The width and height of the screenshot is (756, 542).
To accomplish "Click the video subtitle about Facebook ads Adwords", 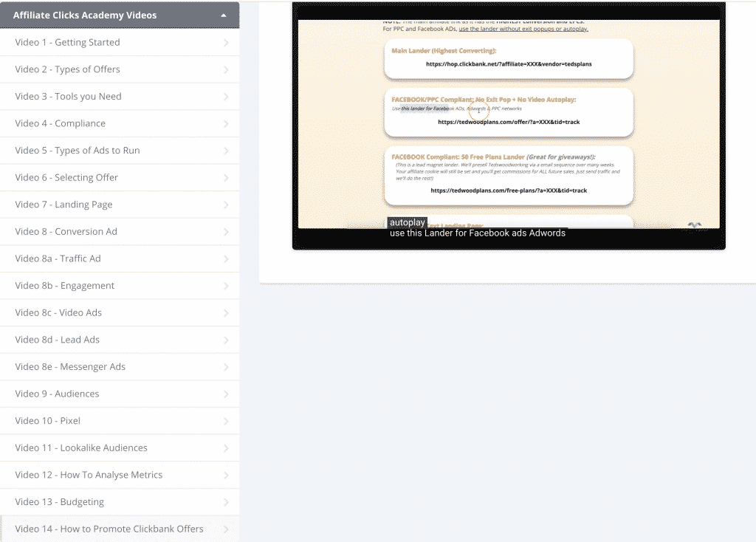I will click(x=478, y=233).
